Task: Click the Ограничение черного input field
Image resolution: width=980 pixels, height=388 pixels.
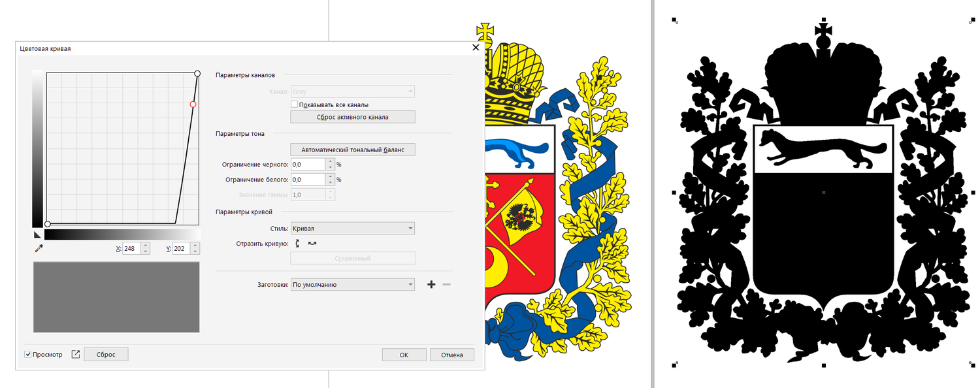Action: 308,165
